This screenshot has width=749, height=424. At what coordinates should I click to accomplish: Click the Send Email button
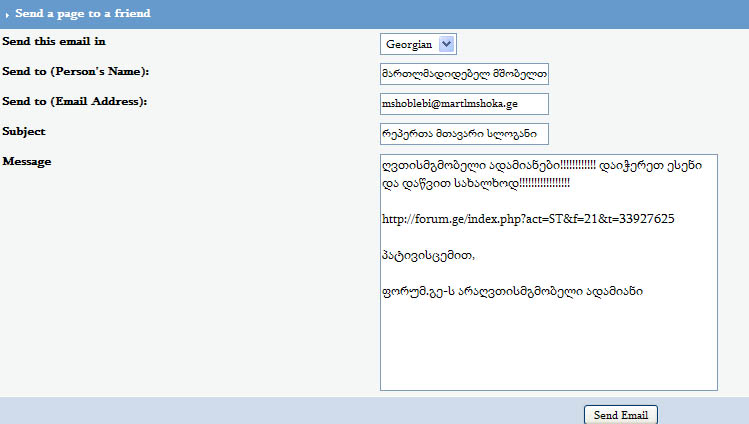click(x=621, y=415)
